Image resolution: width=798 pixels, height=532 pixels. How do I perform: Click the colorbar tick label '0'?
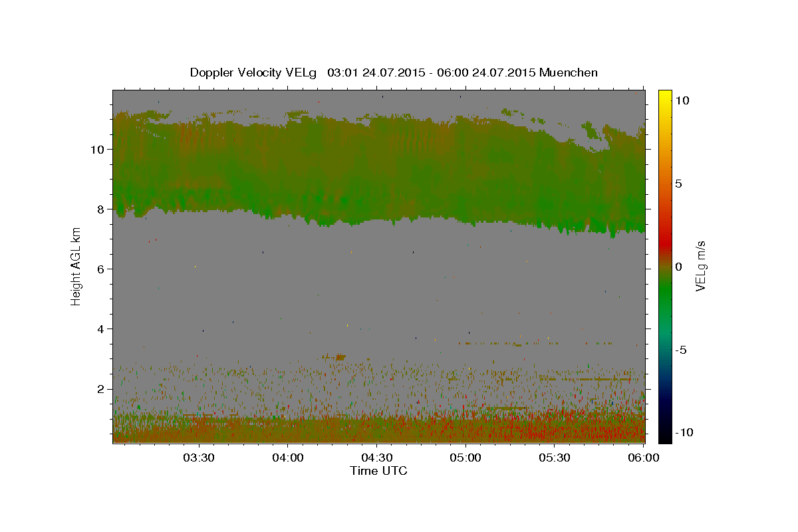click(678, 267)
